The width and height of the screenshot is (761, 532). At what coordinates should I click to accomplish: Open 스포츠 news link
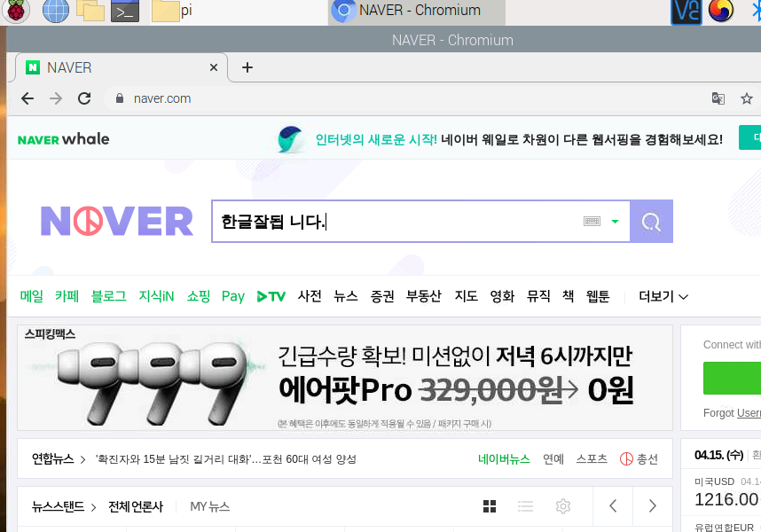pyautogui.click(x=592, y=458)
